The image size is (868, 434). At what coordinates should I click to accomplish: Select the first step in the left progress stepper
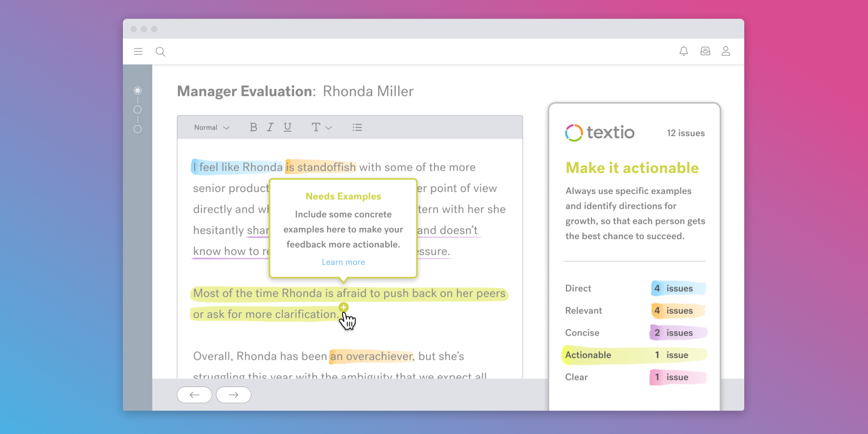pos(138,91)
